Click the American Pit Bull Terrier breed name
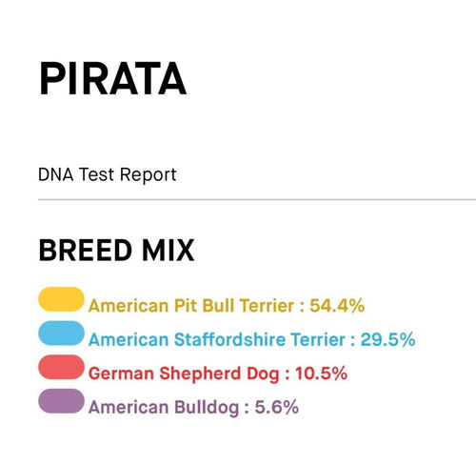The height and width of the screenshot is (465, 476). (191, 306)
